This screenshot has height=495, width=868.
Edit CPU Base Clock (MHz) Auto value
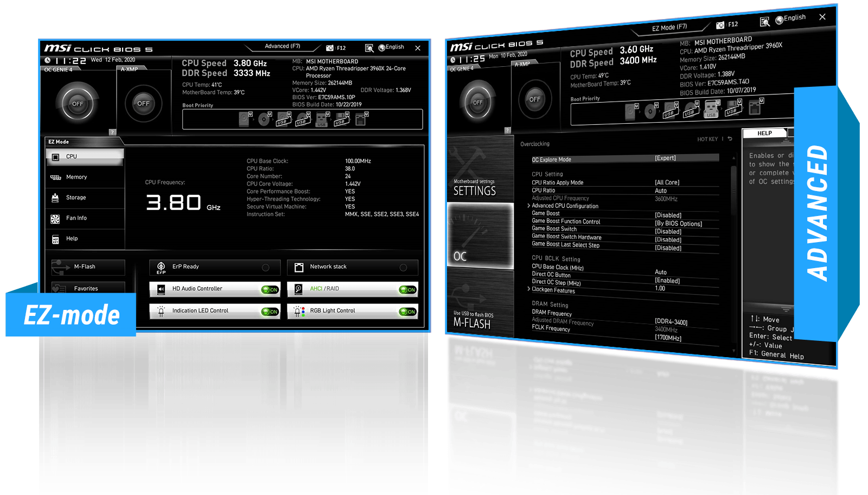[x=661, y=272]
